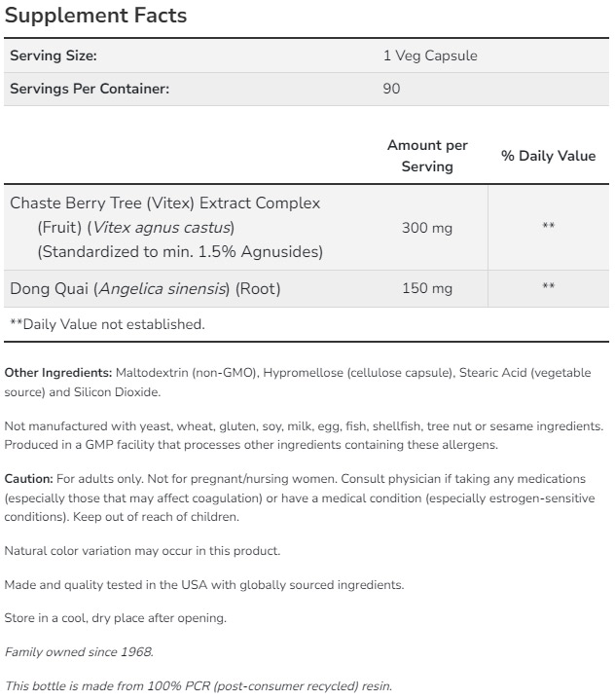Select the 300 mg amount
615x700 pixels.
(427, 228)
